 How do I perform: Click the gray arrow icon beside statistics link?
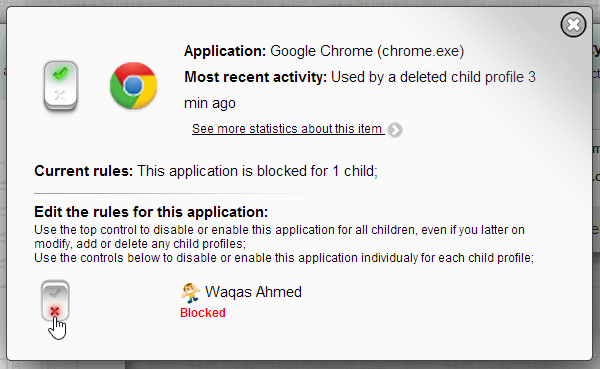click(x=395, y=130)
